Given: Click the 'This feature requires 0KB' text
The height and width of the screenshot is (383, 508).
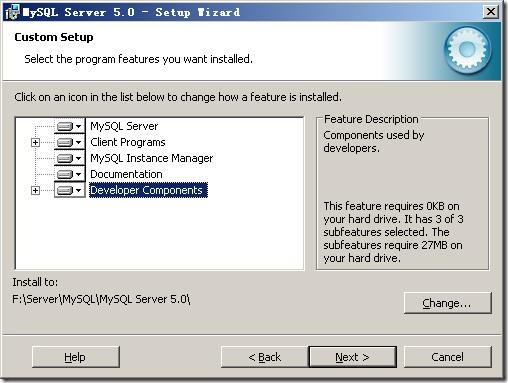Looking at the screenshot, I should pyautogui.click(x=393, y=232).
